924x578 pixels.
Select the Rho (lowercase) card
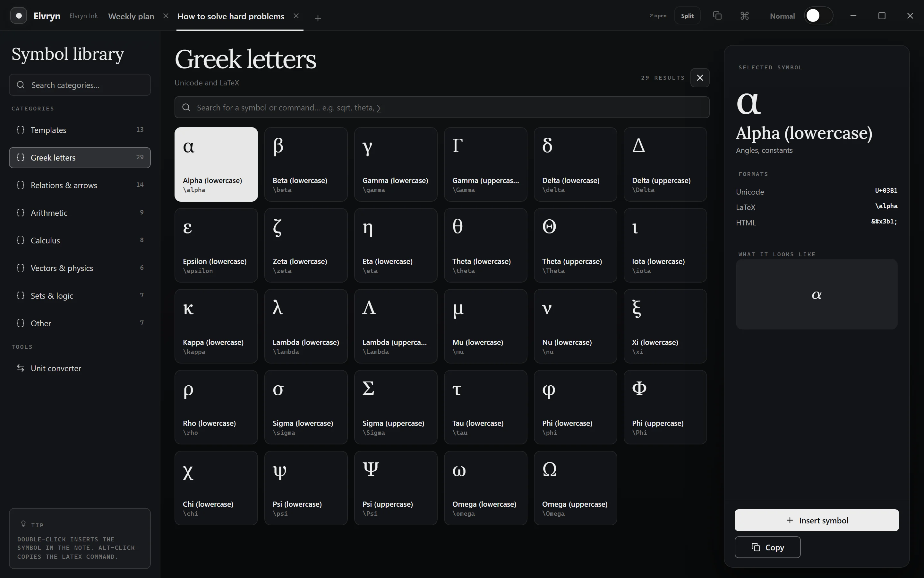click(216, 407)
